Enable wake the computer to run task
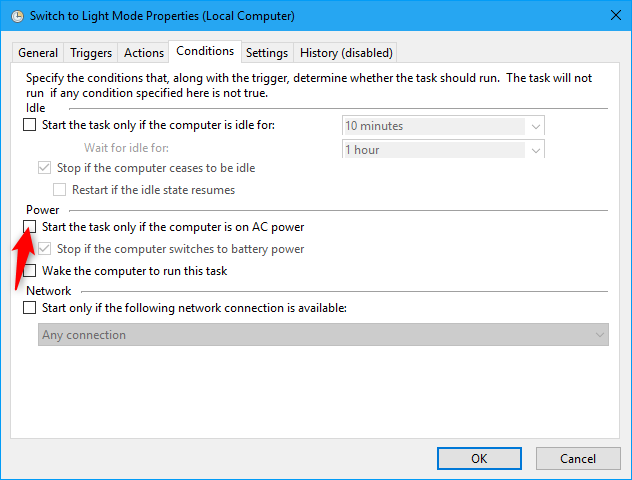 29,271
